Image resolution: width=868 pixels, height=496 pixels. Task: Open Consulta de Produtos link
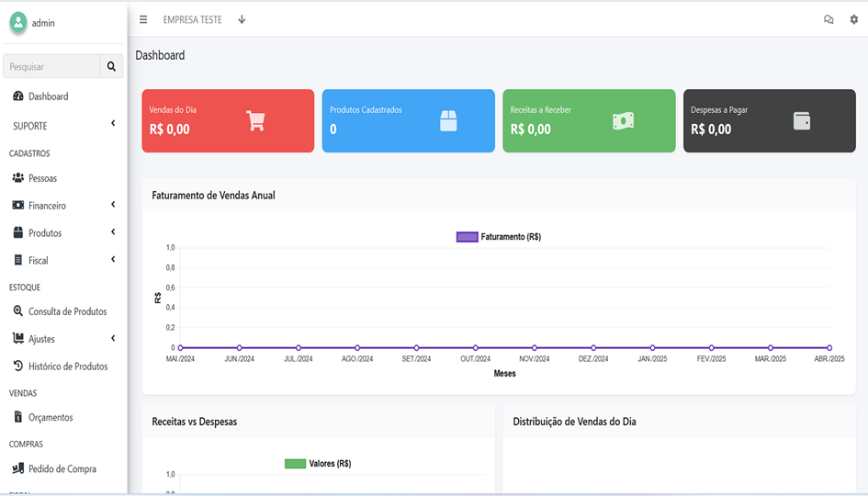pos(67,311)
